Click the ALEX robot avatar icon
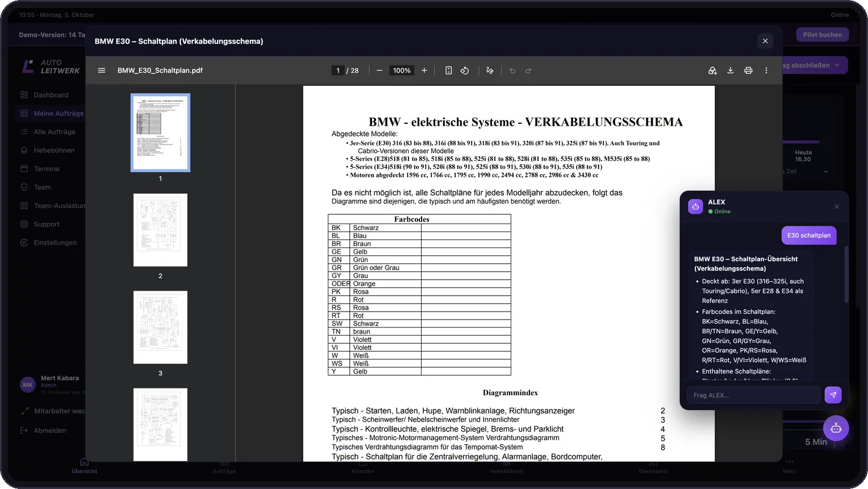Screen dimensions: 868x489 click(695, 206)
